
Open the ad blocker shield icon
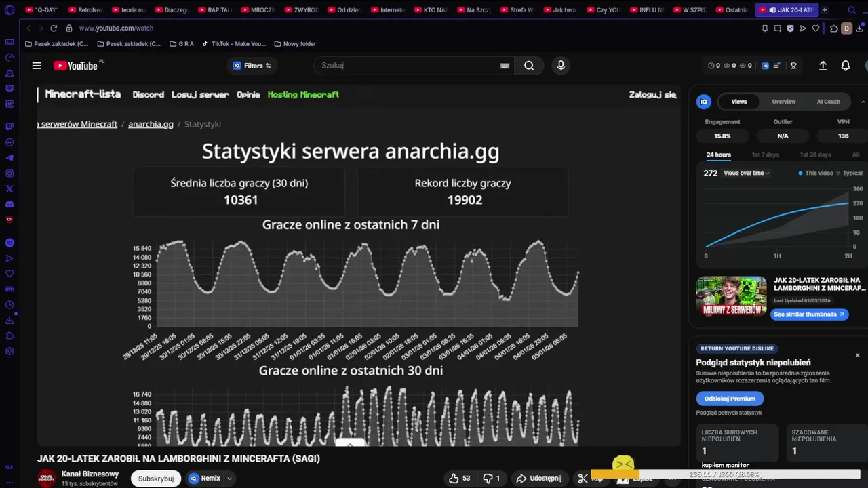[x=790, y=28]
